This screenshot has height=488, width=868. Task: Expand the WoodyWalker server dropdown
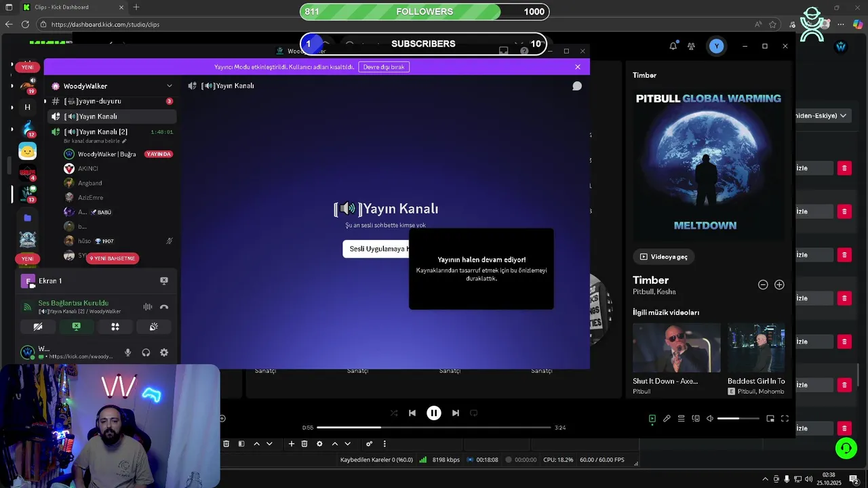[x=170, y=86]
